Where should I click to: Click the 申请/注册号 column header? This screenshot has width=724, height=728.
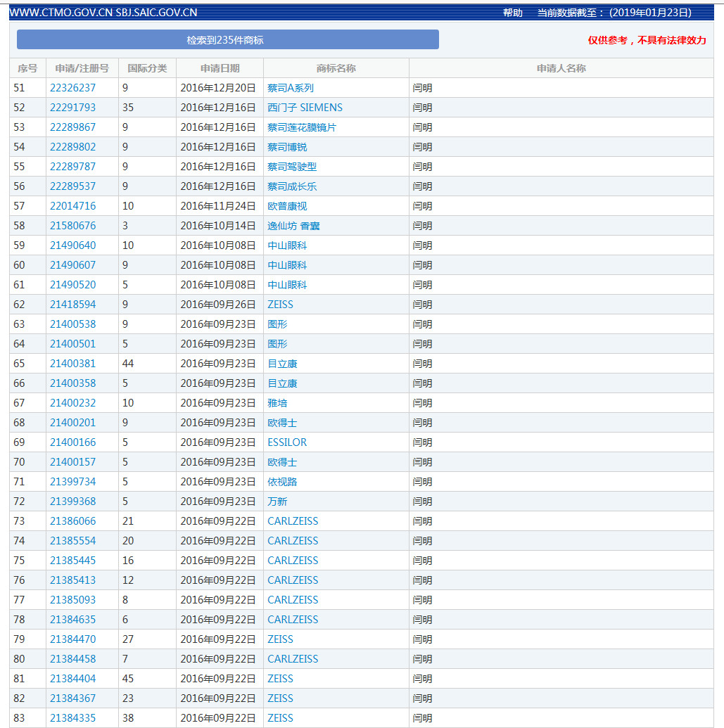pyautogui.click(x=82, y=68)
